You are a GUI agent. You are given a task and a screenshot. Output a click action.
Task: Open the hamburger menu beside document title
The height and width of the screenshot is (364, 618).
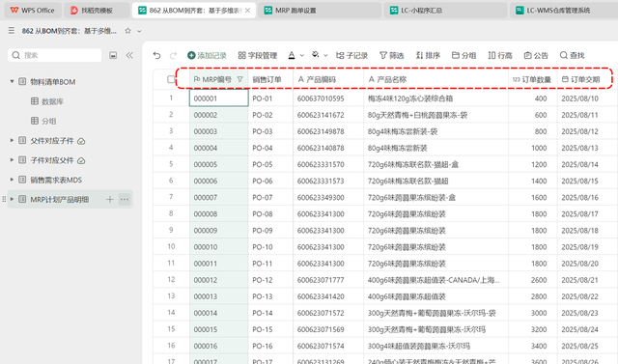tap(12, 31)
